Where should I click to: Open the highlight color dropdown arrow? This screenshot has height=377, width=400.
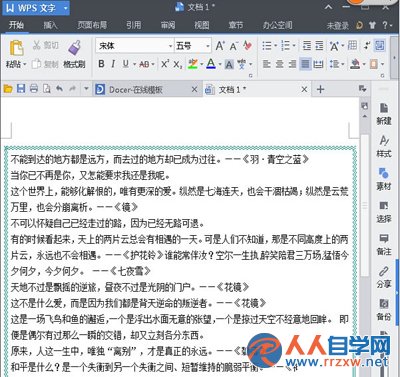(202, 64)
